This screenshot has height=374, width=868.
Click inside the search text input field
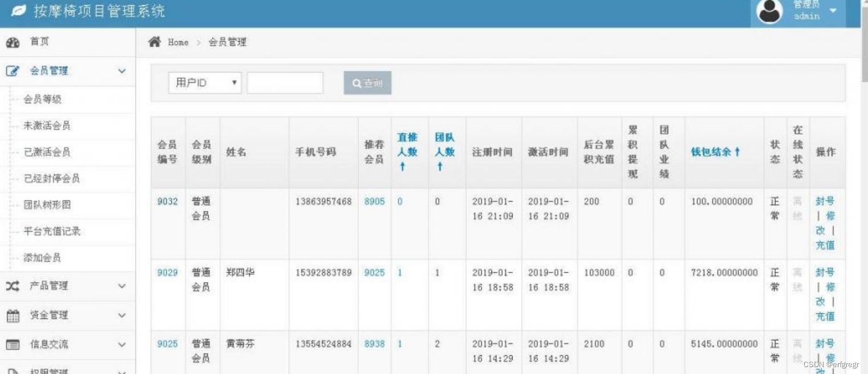tap(284, 82)
